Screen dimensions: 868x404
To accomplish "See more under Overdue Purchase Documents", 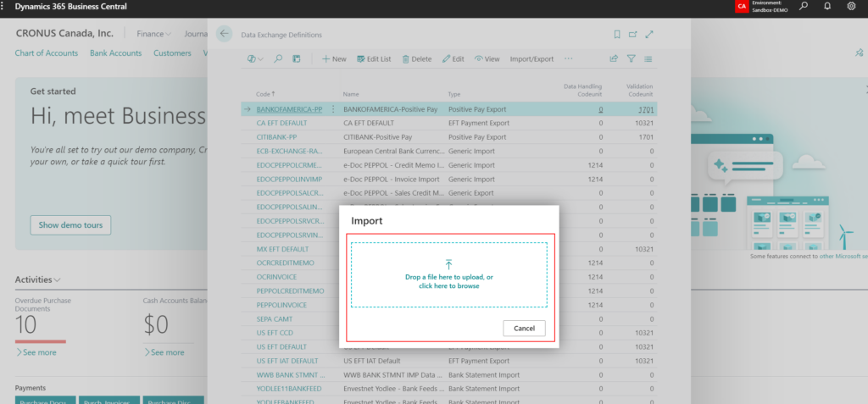I will pos(36,352).
